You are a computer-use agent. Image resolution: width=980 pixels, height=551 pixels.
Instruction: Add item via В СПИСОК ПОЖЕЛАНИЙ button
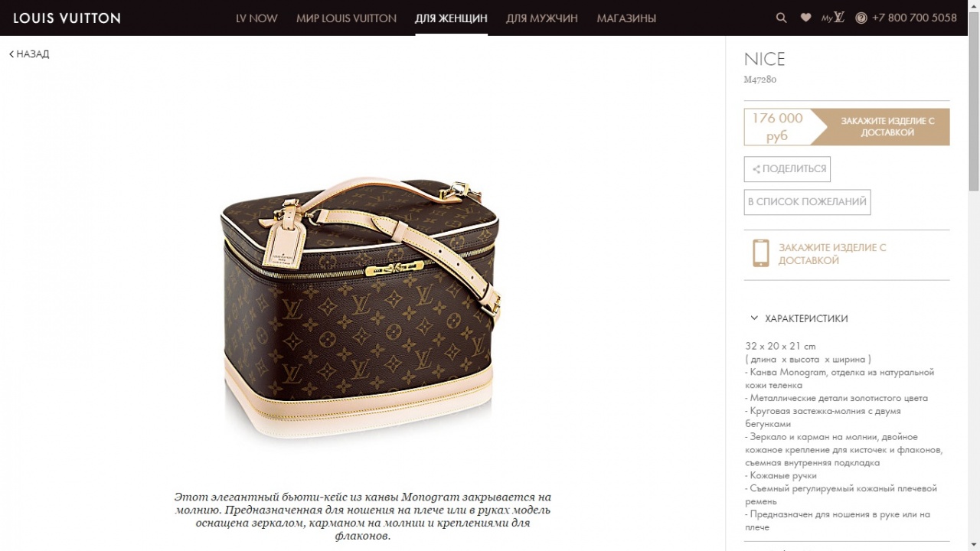click(807, 202)
